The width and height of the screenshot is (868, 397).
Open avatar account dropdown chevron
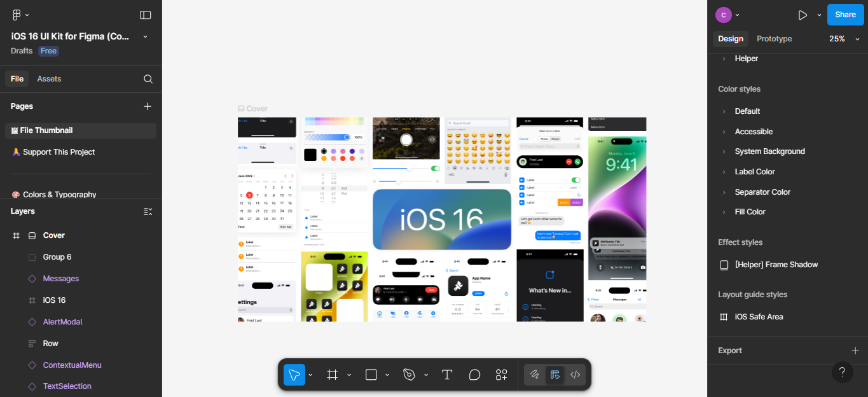click(x=737, y=15)
